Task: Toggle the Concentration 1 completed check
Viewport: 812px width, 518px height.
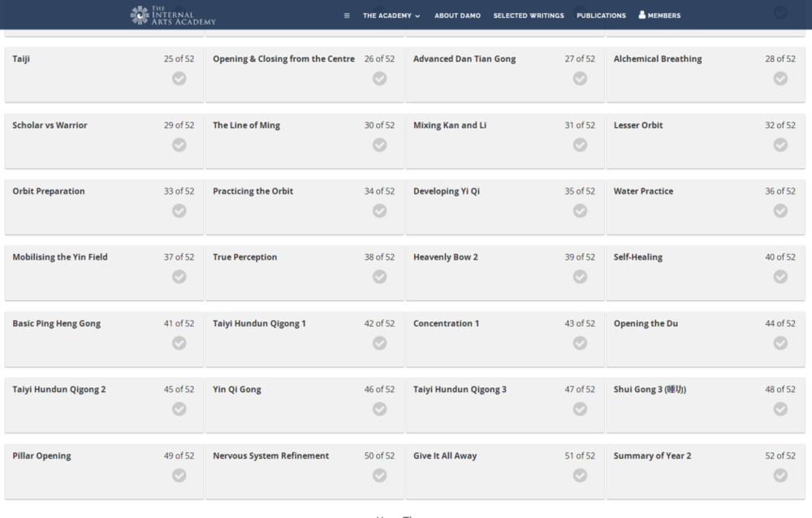Action: pos(580,343)
